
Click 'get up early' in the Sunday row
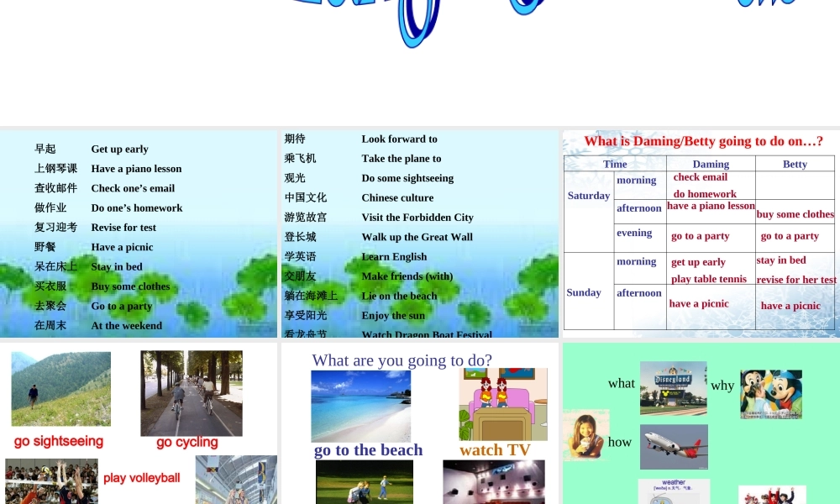tap(698, 262)
